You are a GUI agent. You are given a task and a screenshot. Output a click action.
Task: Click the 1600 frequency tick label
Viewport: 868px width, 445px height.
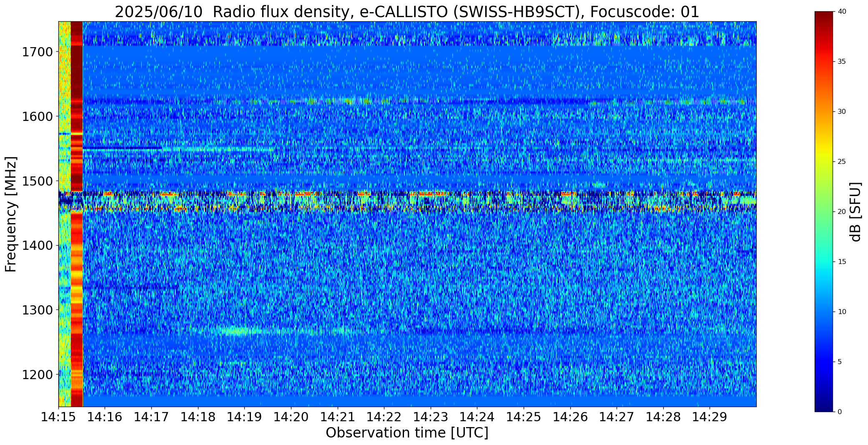pyautogui.click(x=38, y=116)
